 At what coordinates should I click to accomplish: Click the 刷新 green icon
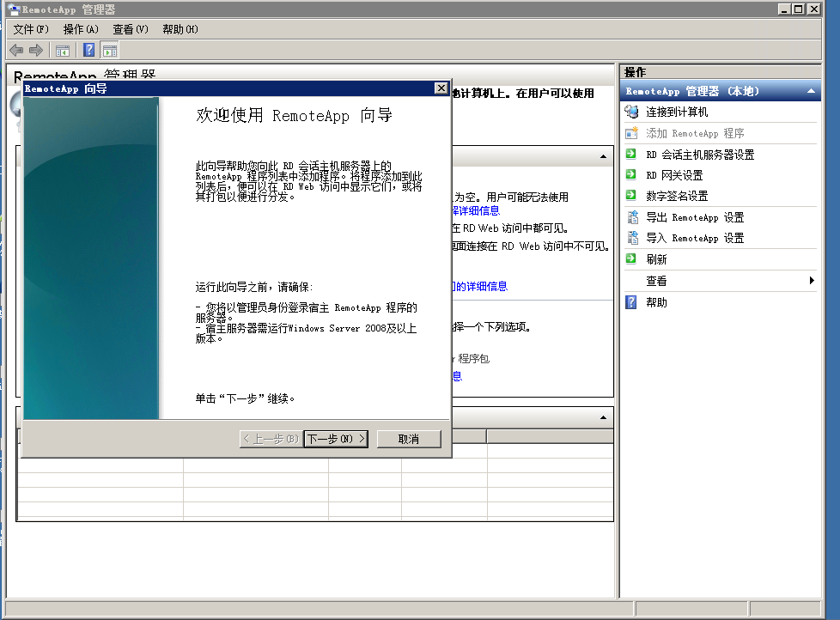pyautogui.click(x=631, y=259)
